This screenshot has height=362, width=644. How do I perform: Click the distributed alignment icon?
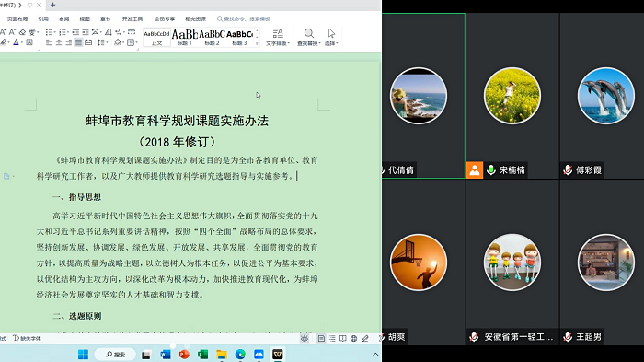tap(88, 42)
